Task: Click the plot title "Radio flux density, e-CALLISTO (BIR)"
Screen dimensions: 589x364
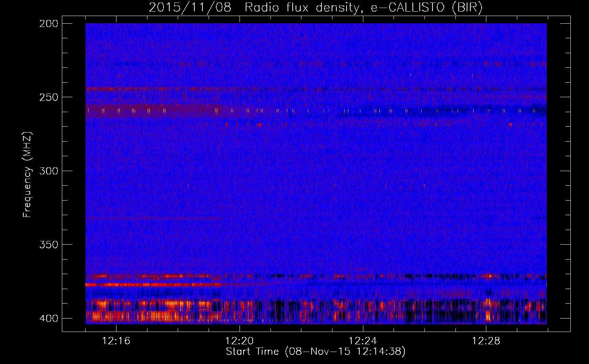Action: (364, 8)
